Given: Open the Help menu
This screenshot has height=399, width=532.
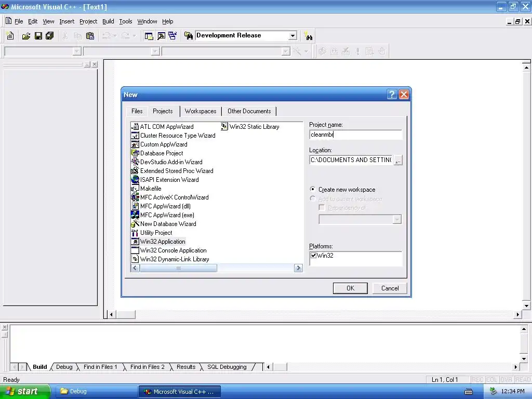Looking at the screenshot, I should tap(168, 21).
